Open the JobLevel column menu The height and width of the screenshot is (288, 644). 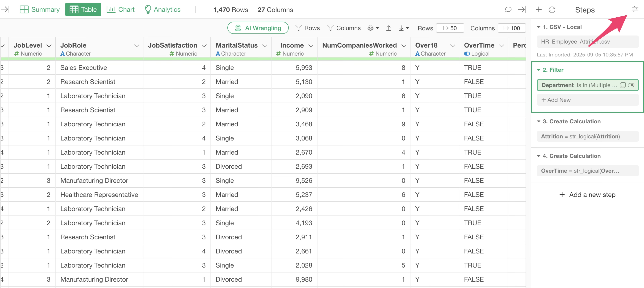click(49, 46)
